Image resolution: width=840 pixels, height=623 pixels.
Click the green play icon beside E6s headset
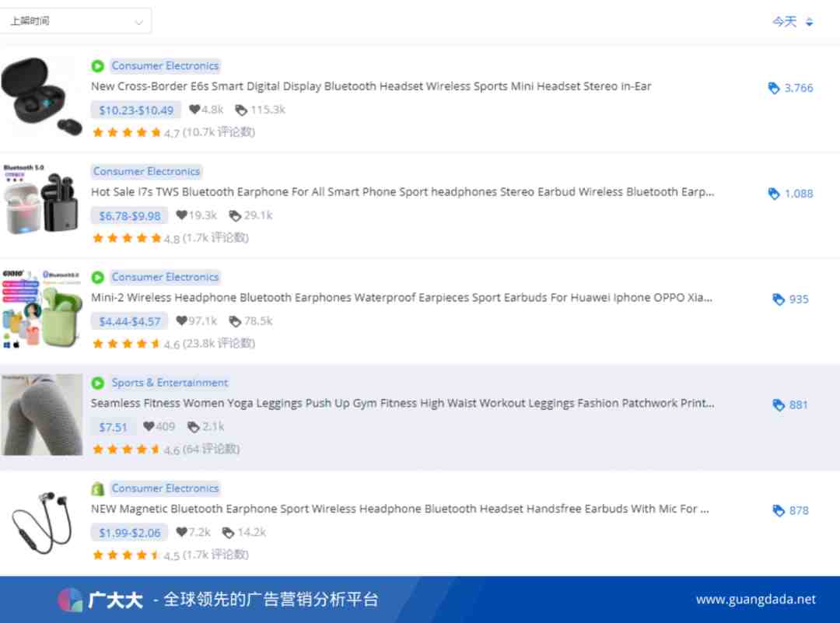pos(97,66)
